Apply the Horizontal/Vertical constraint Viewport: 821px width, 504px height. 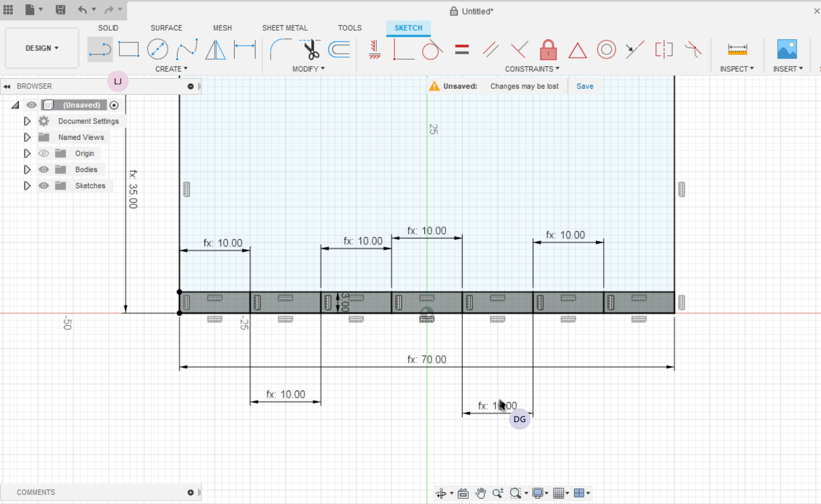375,49
